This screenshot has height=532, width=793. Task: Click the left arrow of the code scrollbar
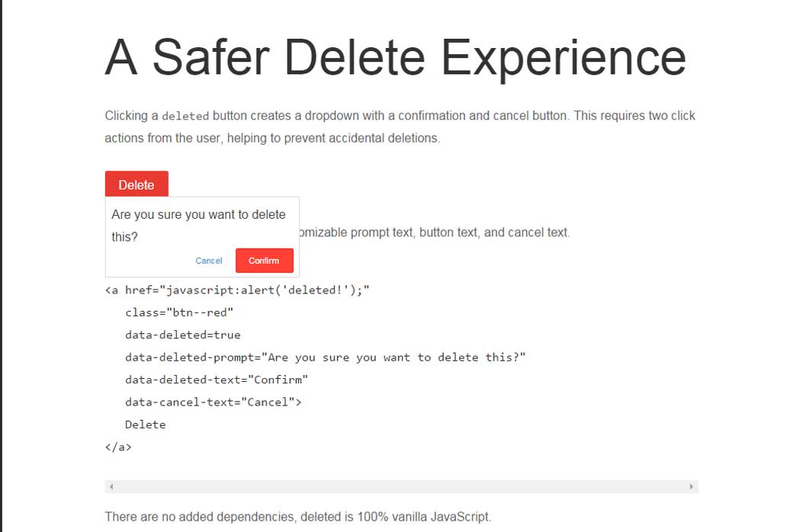111,486
